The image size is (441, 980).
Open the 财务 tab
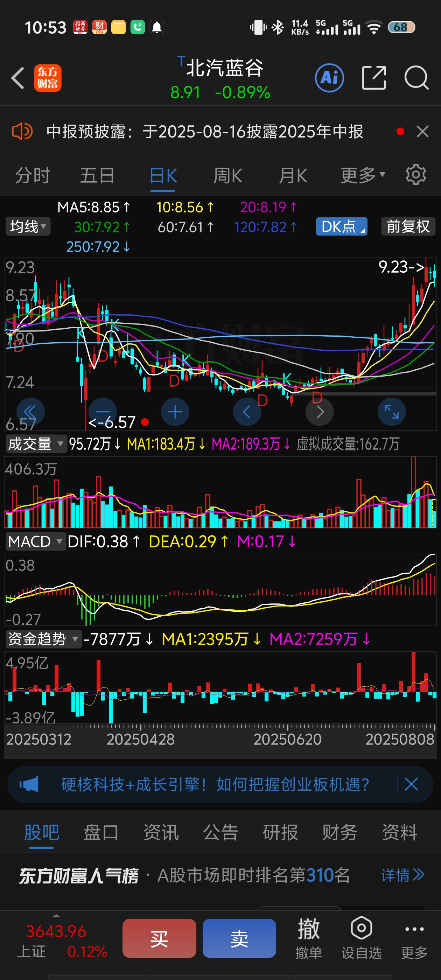pos(340,833)
